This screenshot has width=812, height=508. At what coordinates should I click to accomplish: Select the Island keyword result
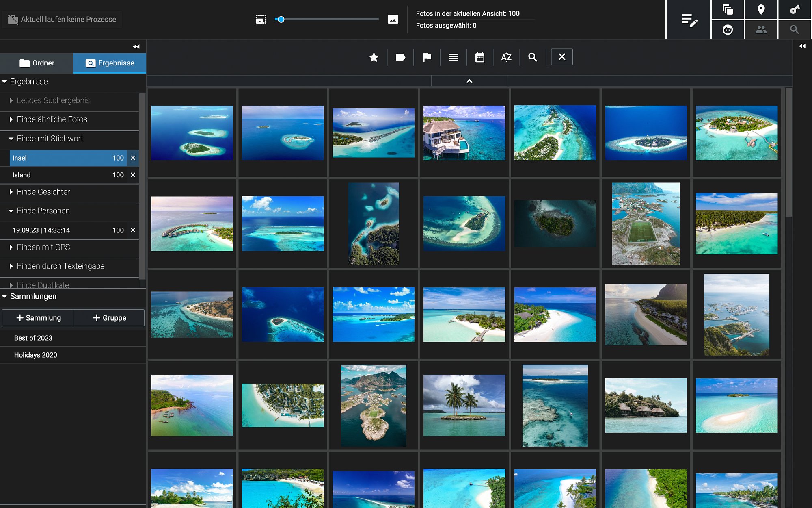68,175
